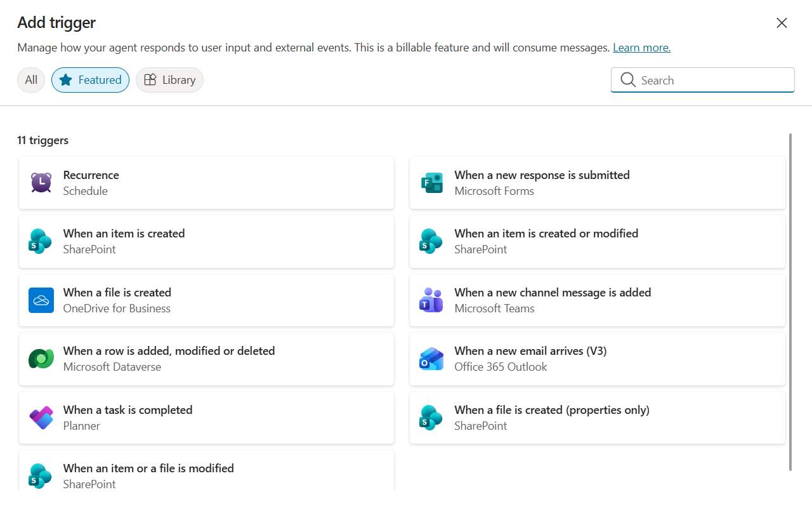Click the Microsoft Forms icon
Image resolution: width=812 pixels, height=511 pixels.
432,183
